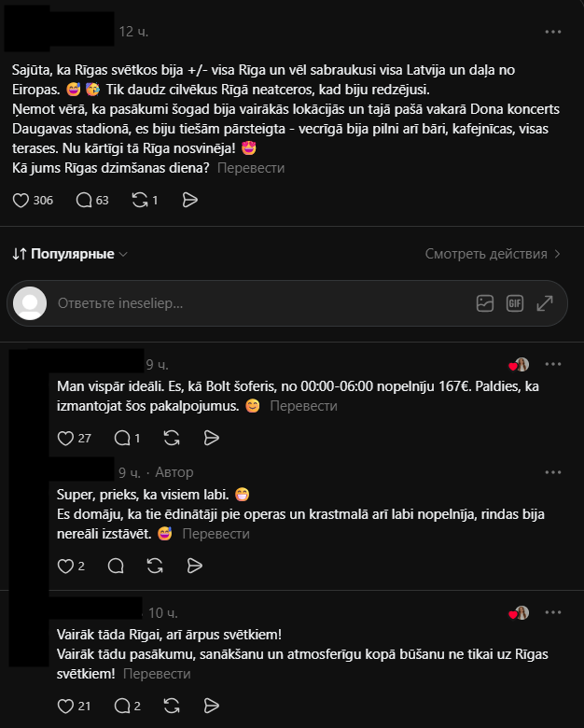584x728 pixels.
Task: Repost the main post about Rīgas svētki
Action: click(140, 201)
